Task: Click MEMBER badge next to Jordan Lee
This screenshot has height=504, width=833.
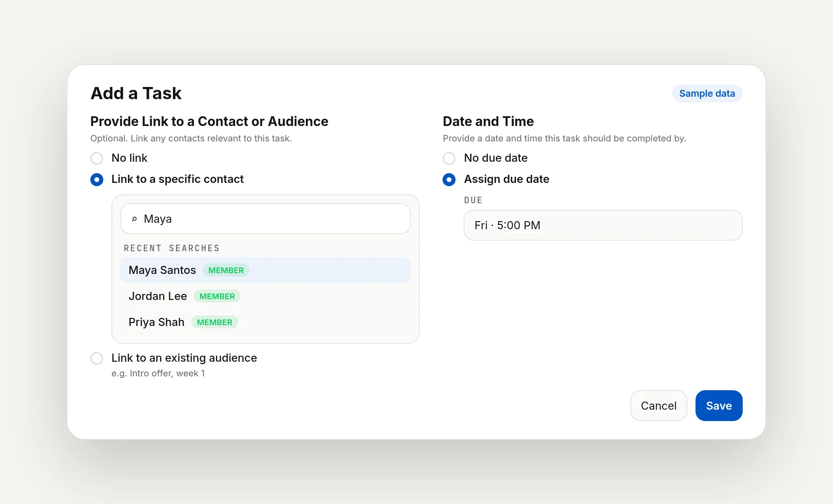Action: pos(217,296)
